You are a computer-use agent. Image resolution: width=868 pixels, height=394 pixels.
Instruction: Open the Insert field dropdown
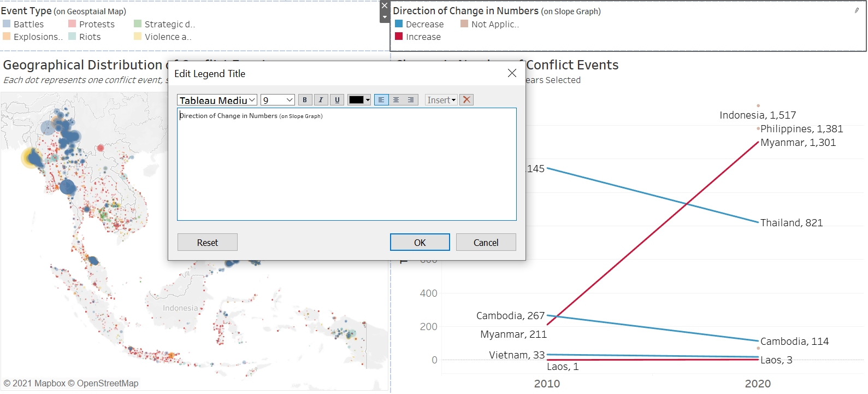[x=441, y=100]
